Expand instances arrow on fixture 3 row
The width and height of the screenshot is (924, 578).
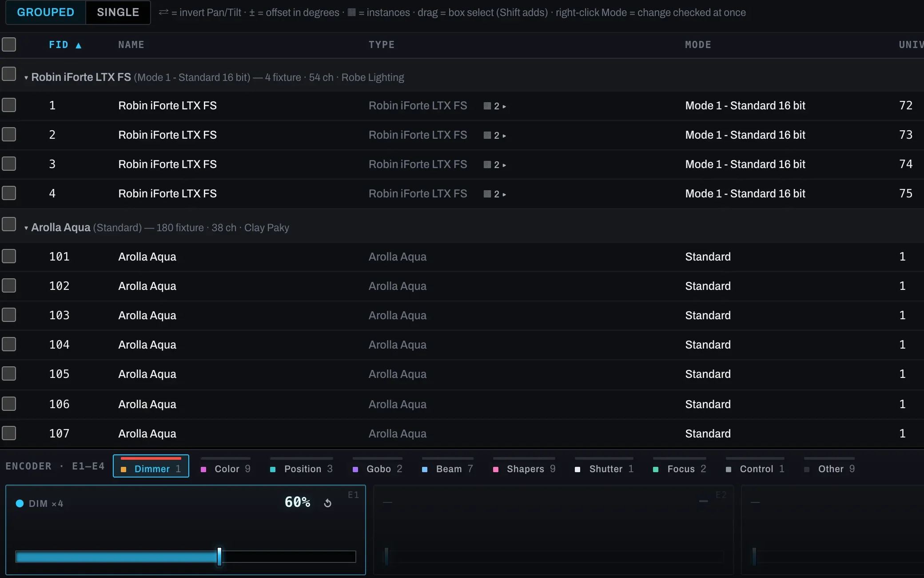[x=504, y=165]
